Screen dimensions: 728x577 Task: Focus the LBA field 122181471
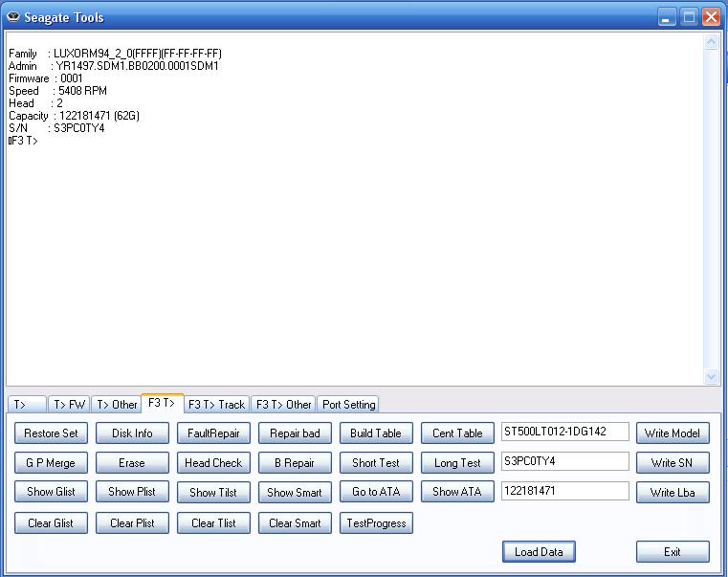[x=565, y=491]
